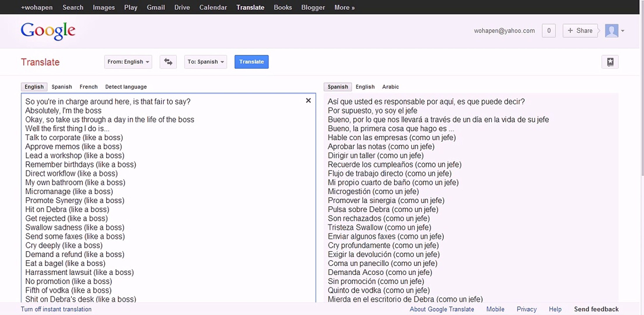The width and height of the screenshot is (644, 315).
Task: Click translated line "Quinto de vodka (como un jefe)"
Action: [x=379, y=290]
